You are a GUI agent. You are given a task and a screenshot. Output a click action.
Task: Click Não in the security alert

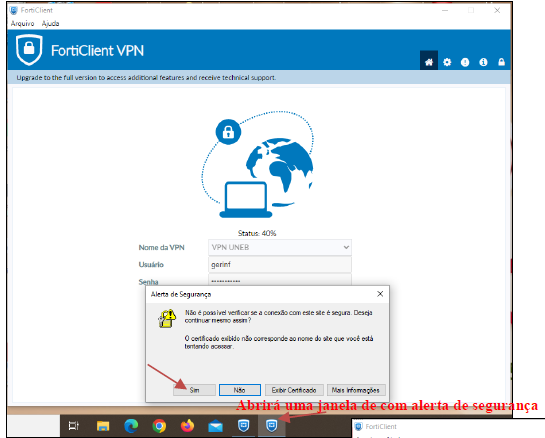pos(239,390)
